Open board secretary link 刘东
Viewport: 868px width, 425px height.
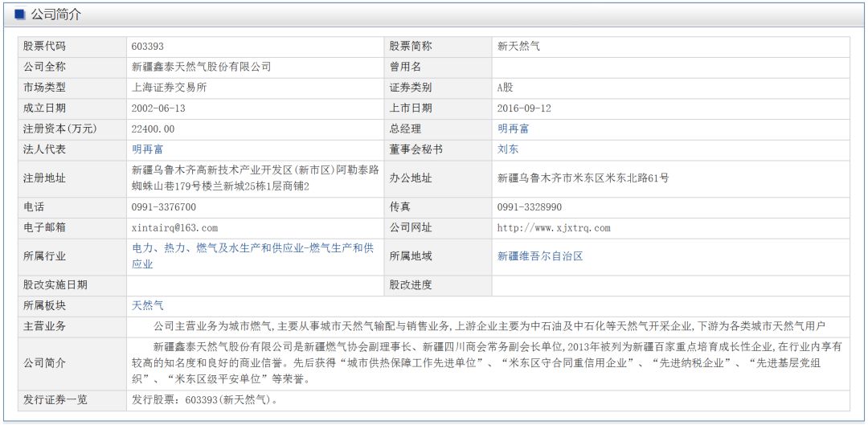coord(508,149)
